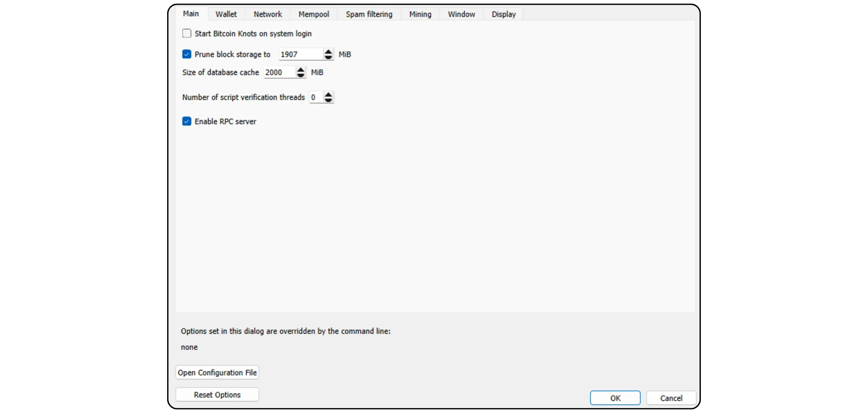Decrease script verification threads arrow
868x413 pixels.
tap(328, 100)
